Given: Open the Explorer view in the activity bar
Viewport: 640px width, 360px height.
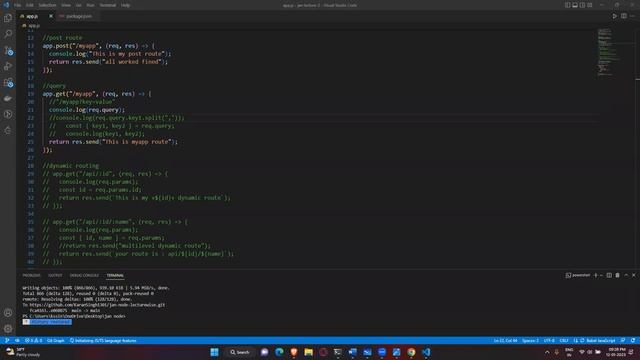Looking at the screenshot, I should pyautogui.click(x=8, y=18).
